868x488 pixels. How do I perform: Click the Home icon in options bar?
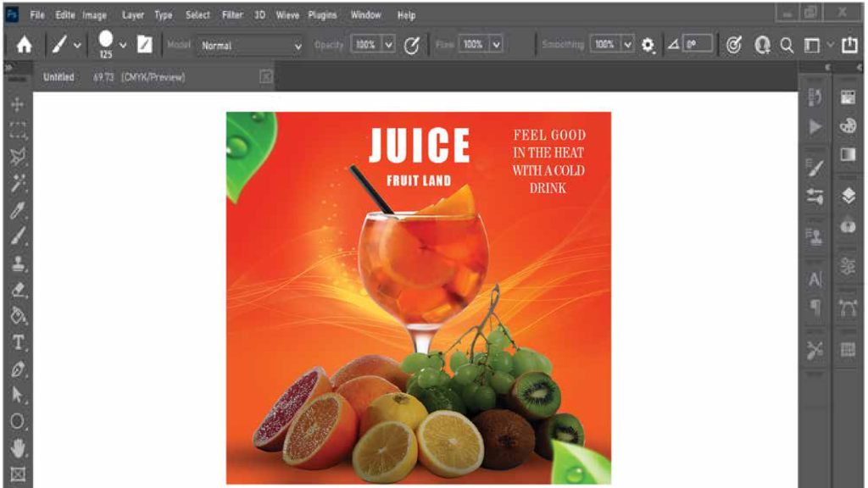click(24, 45)
